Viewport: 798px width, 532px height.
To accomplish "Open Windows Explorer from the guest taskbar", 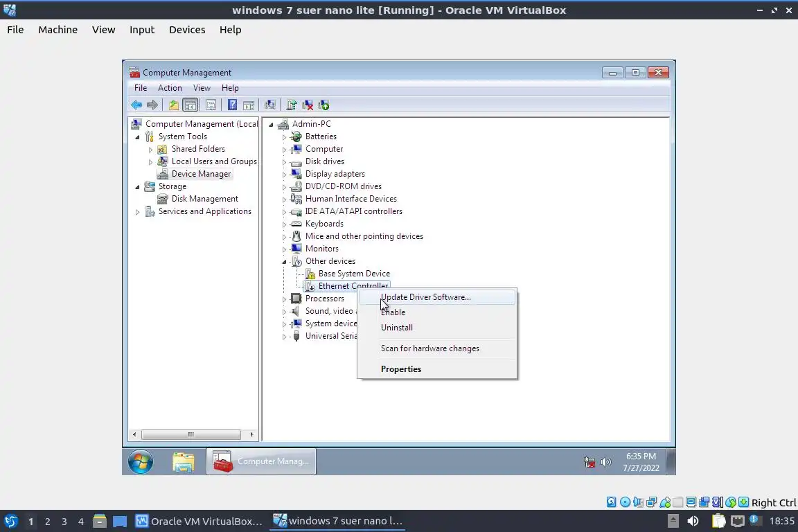I will 183,462.
